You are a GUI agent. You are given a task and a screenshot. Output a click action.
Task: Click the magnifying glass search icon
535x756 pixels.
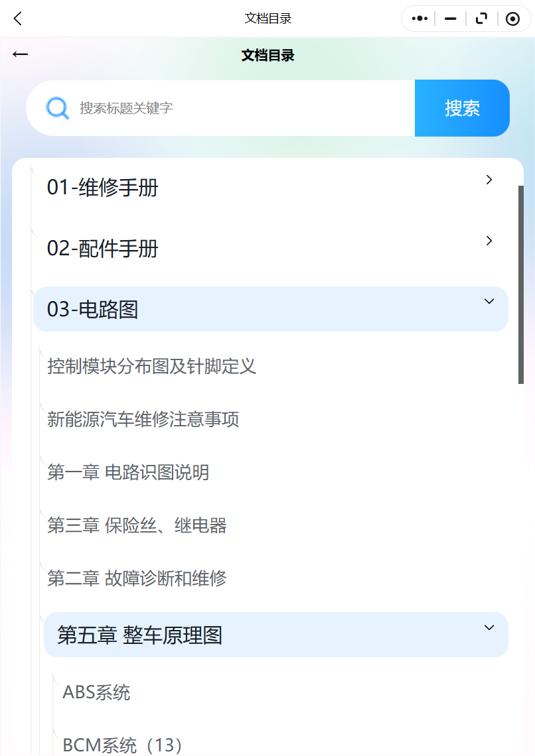click(58, 108)
